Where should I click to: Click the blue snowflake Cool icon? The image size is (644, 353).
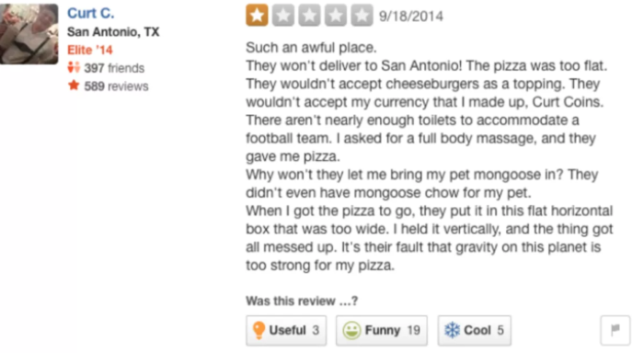(x=453, y=330)
